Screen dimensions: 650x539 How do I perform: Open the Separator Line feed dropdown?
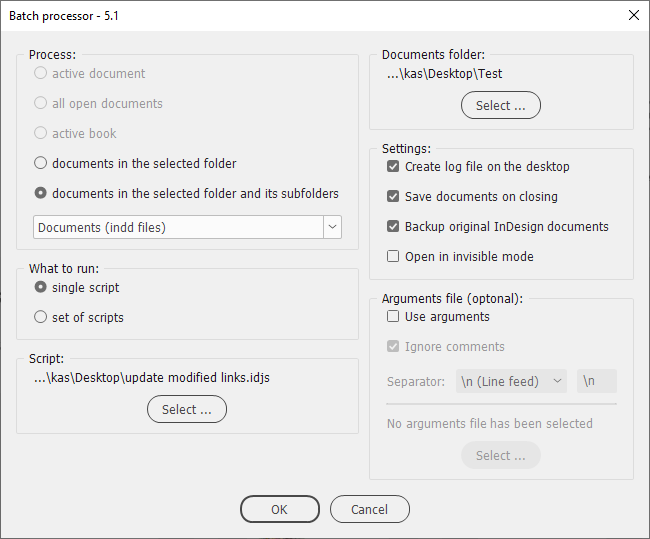512,381
